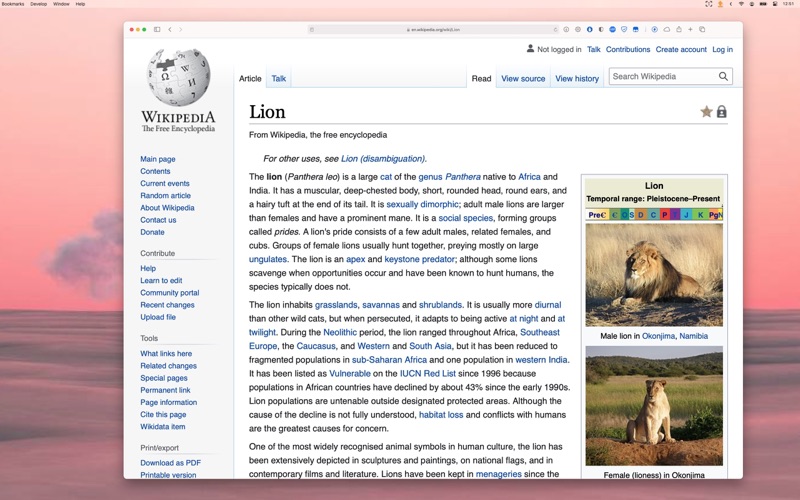Image resolution: width=800 pixels, height=500 pixels.
Task: Open the Help menu
Action: pos(80,4)
